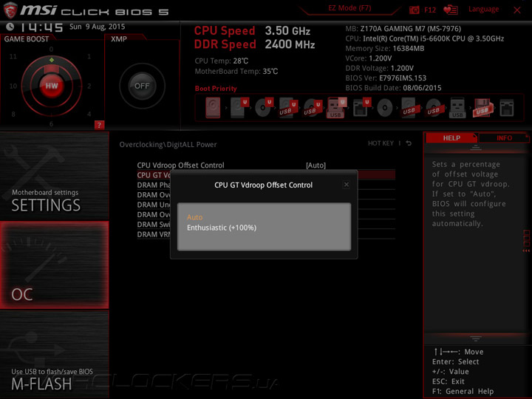Go back using the HOT KEY return arrow
The height and width of the screenshot is (399, 532).
[409, 143]
